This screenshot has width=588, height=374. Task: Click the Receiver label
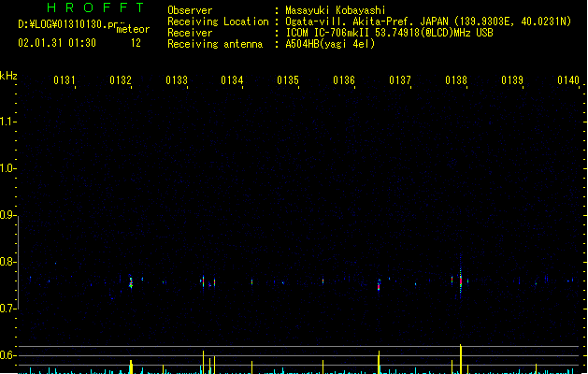pos(190,33)
